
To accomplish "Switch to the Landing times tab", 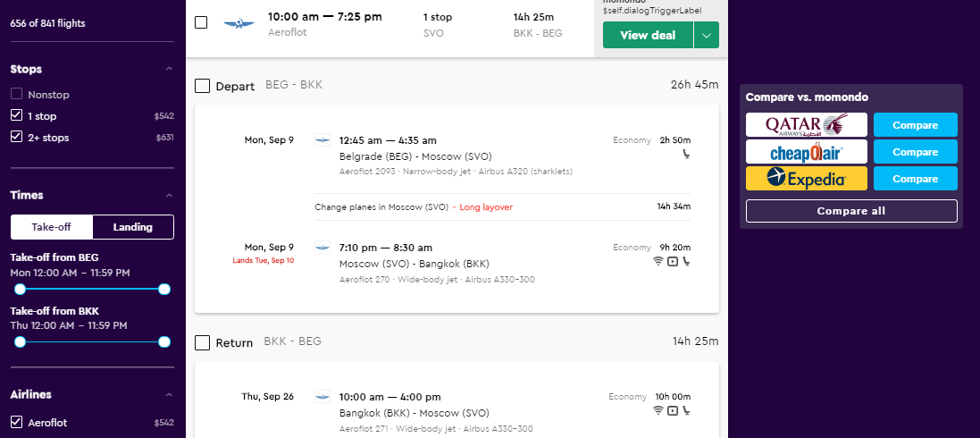I will point(132,227).
